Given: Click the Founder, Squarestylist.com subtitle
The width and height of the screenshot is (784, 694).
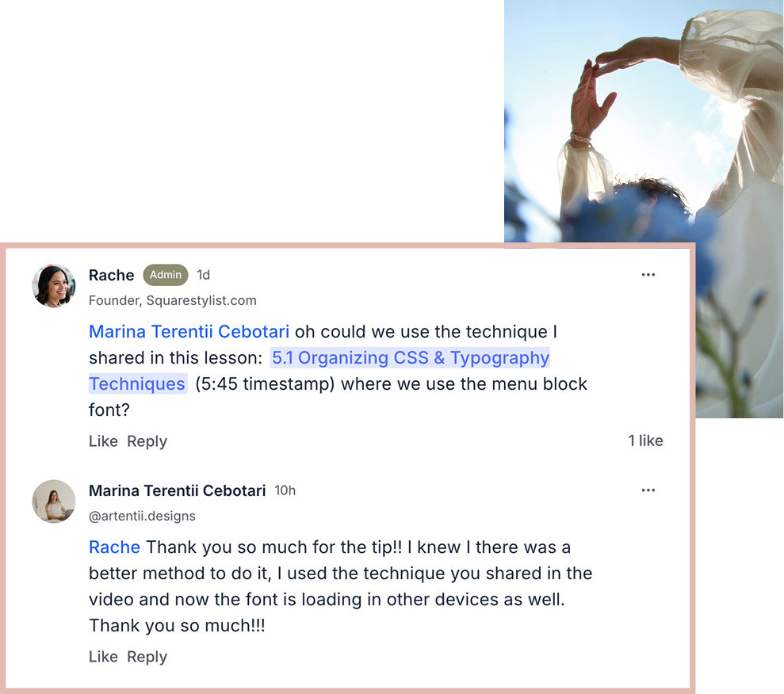Looking at the screenshot, I should pyautogui.click(x=173, y=301).
